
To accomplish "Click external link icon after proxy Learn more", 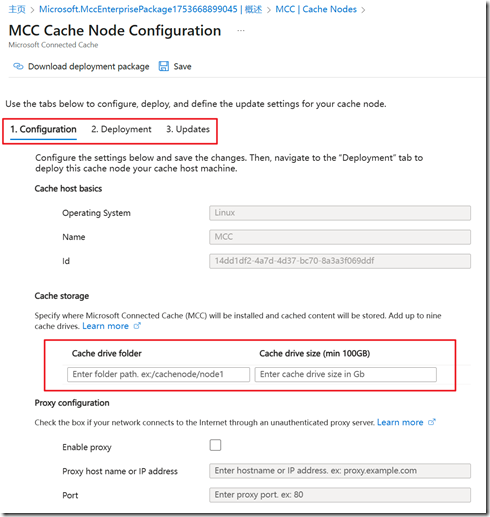I will (x=432, y=422).
